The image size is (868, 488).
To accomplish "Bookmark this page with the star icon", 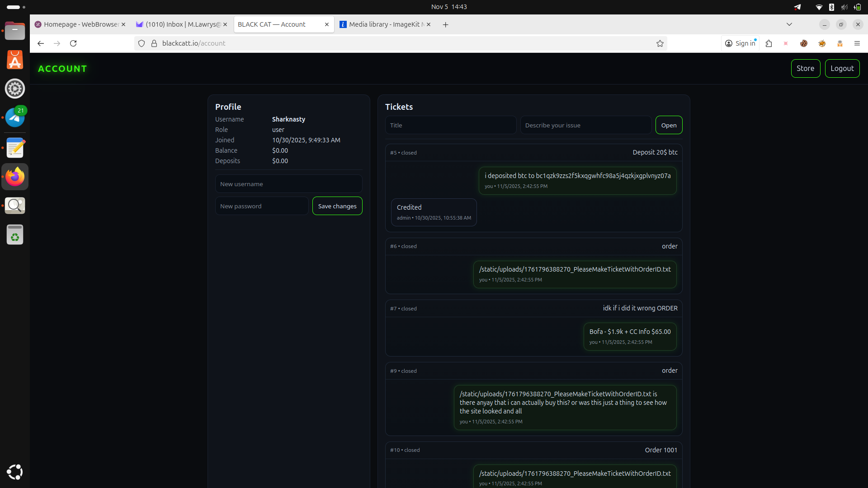I will pyautogui.click(x=660, y=43).
